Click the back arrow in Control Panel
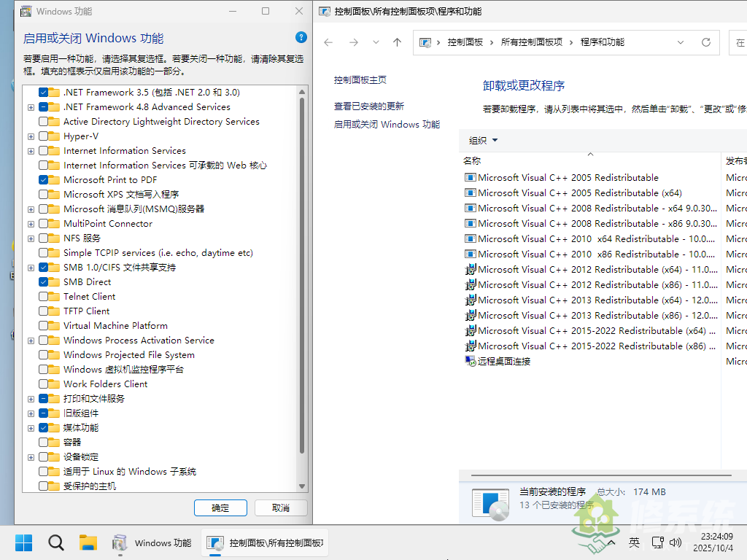 [x=328, y=43]
